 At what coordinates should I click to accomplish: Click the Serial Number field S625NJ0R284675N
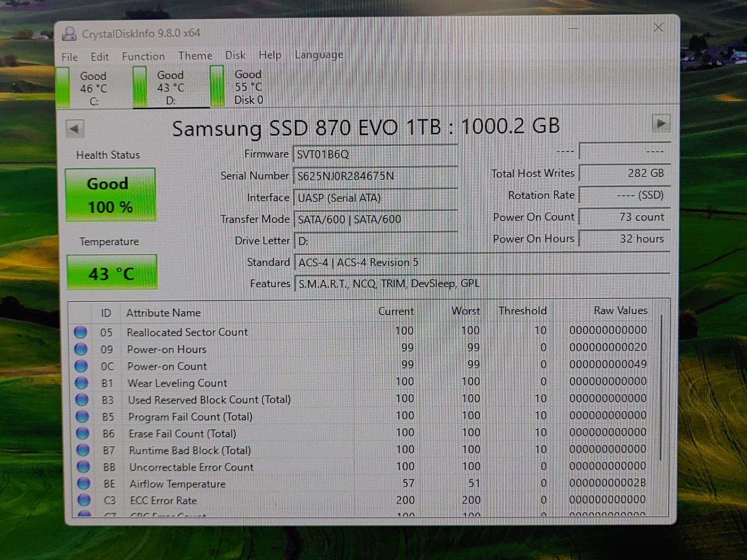click(x=375, y=176)
